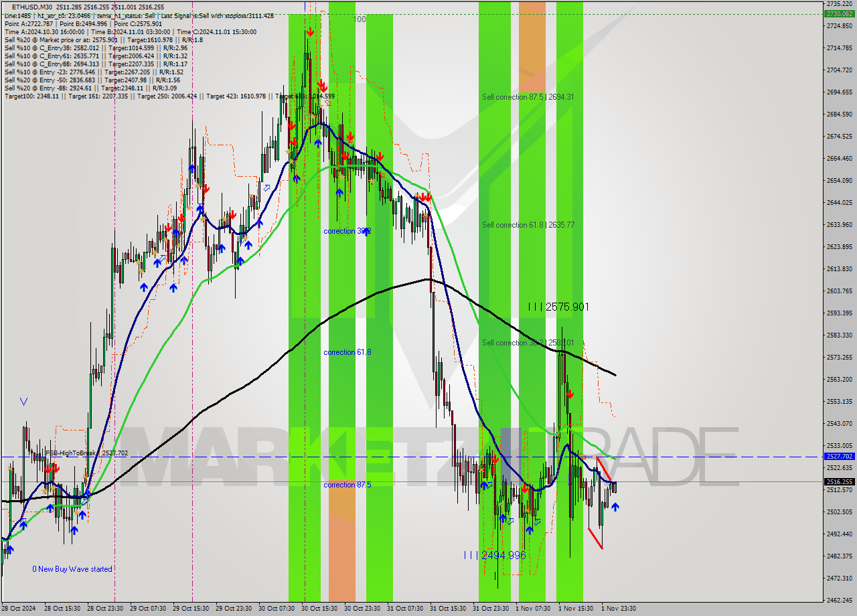Click the '1 Nov 23:30' time axis label

coord(618,609)
